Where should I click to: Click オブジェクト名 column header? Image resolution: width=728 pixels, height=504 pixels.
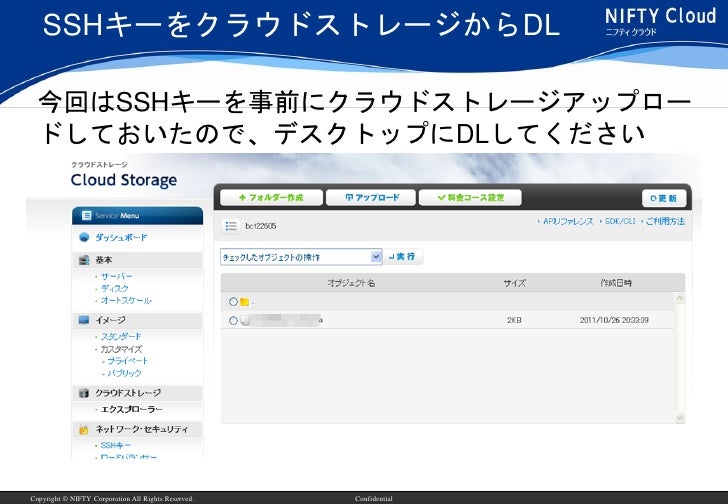[x=351, y=283]
